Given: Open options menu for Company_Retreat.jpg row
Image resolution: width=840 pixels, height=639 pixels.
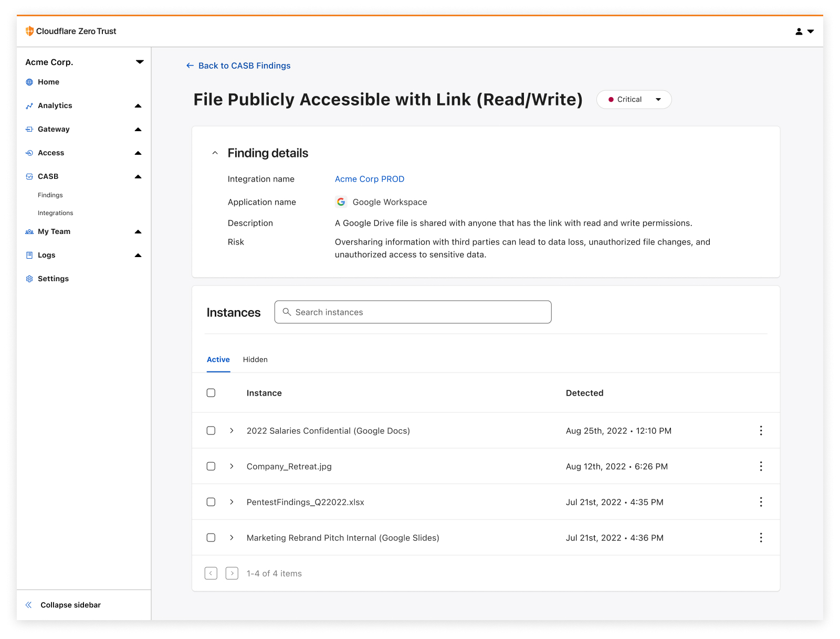Looking at the screenshot, I should pos(761,466).
